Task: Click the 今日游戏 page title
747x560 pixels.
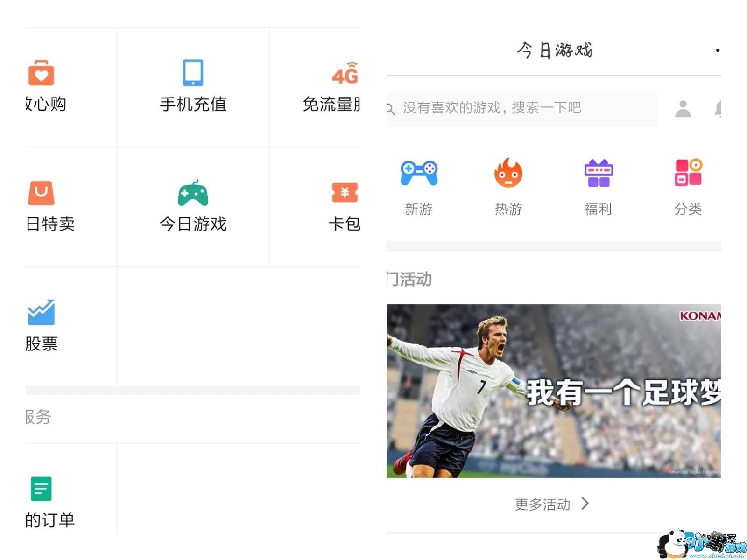Action: [x=554, y=50]
